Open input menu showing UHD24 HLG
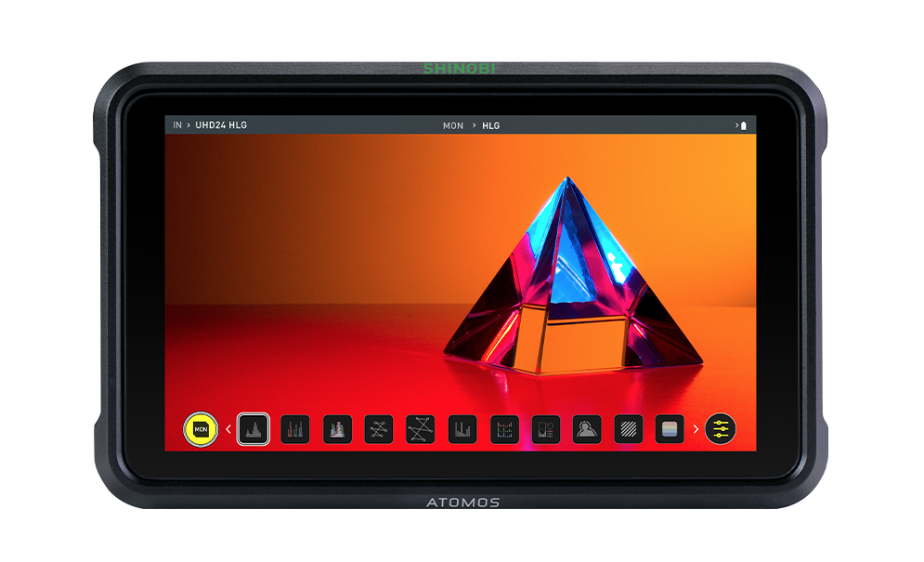 (x=221, y=125)
